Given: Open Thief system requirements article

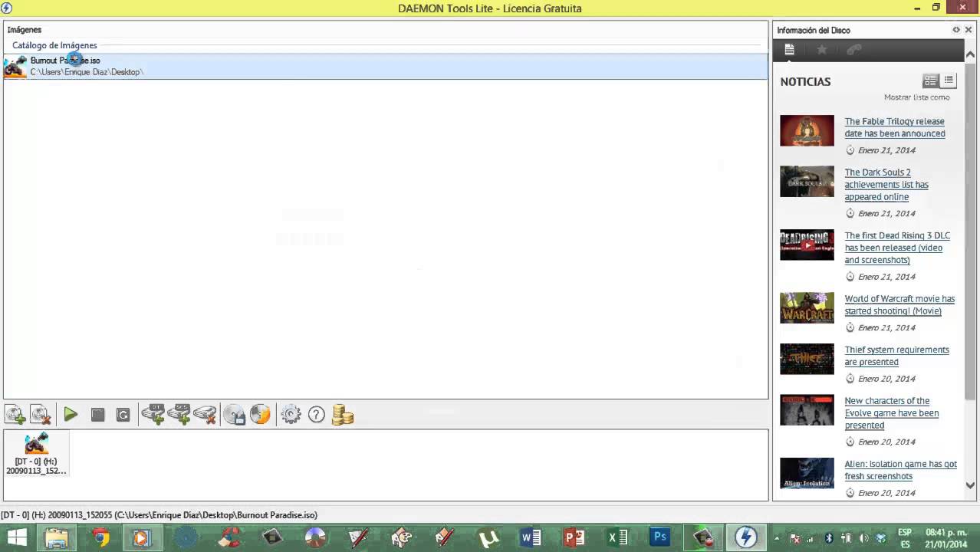Looking at the screenshot, I should pos(896,356).
